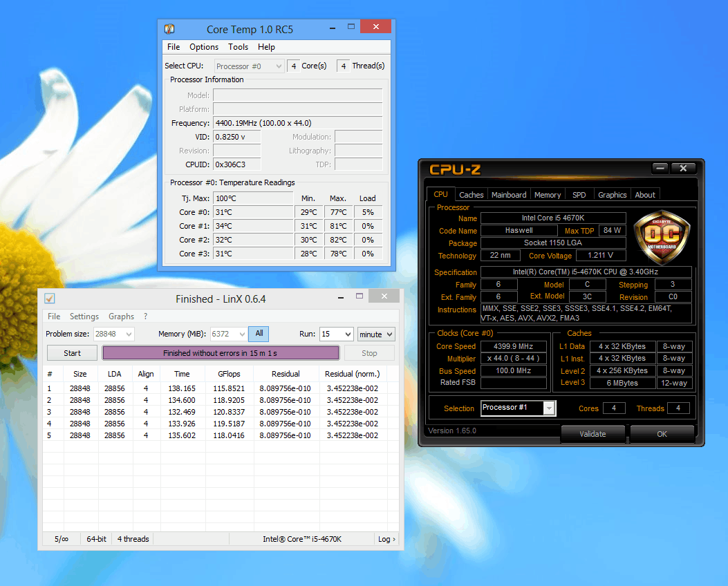Click Core Temp app icon in title bar
Image resolution: width=728 pixels, height=586 pixels.
pos(169,29)
